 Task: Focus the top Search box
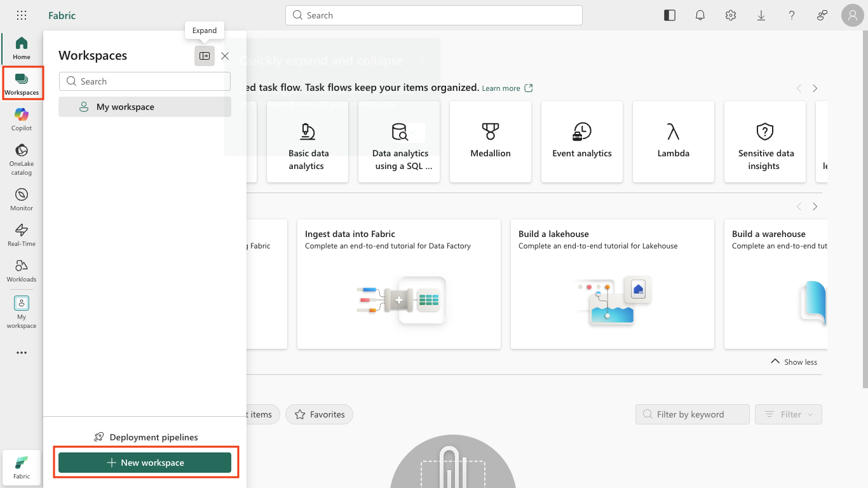click(434, 15)
